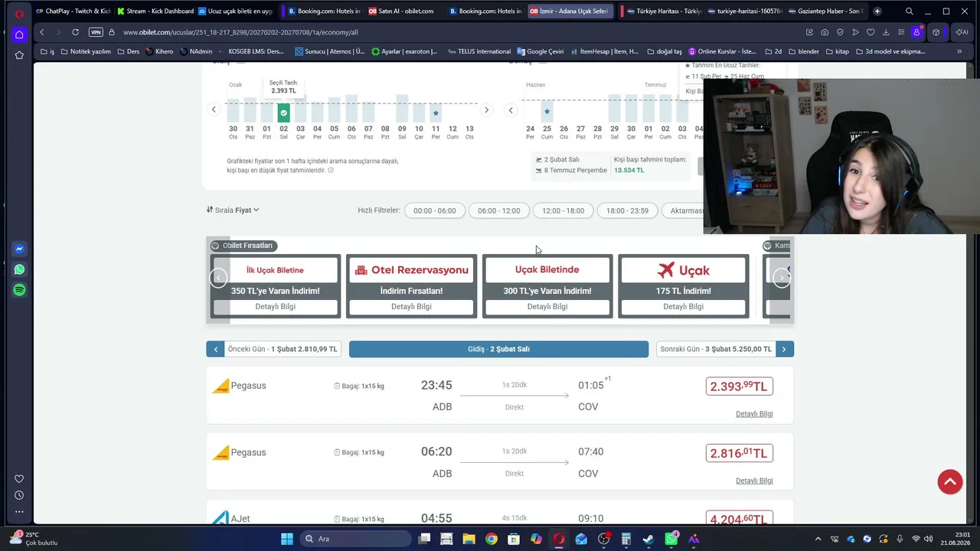
Task: Switch to the Gaziantep Haber tab
Action: pyautogui.click(x=825, y=11)
